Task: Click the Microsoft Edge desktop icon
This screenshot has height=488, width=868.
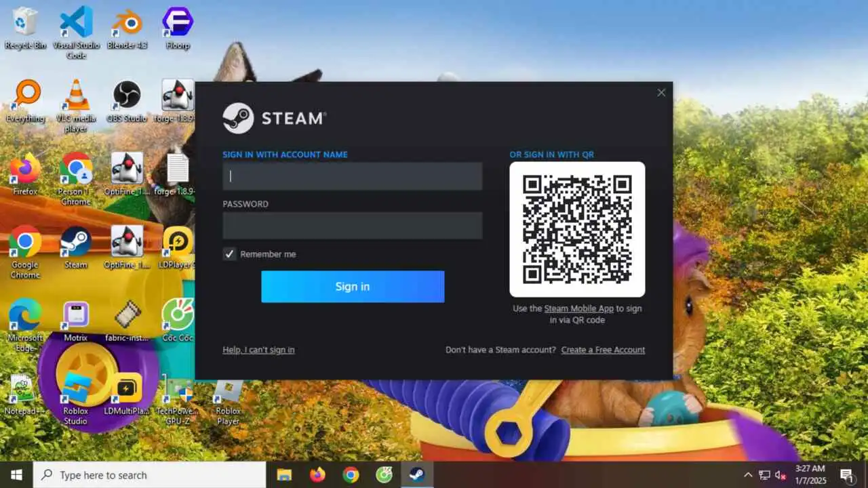Action: click(25, 325)
